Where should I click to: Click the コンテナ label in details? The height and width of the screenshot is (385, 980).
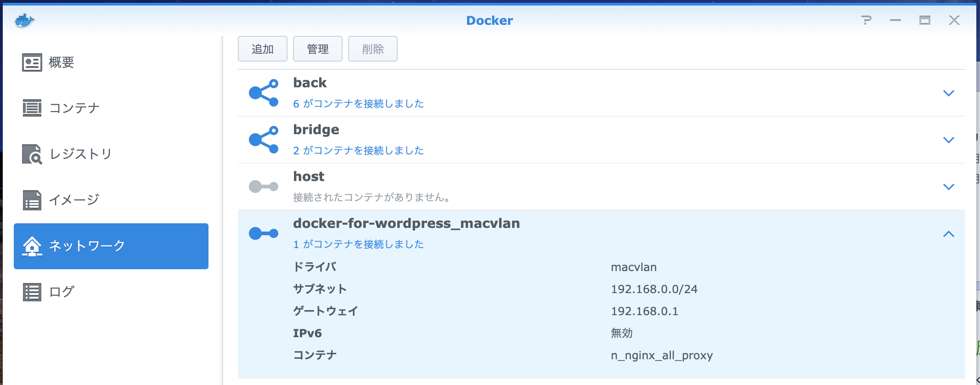[x=315, y=355]
